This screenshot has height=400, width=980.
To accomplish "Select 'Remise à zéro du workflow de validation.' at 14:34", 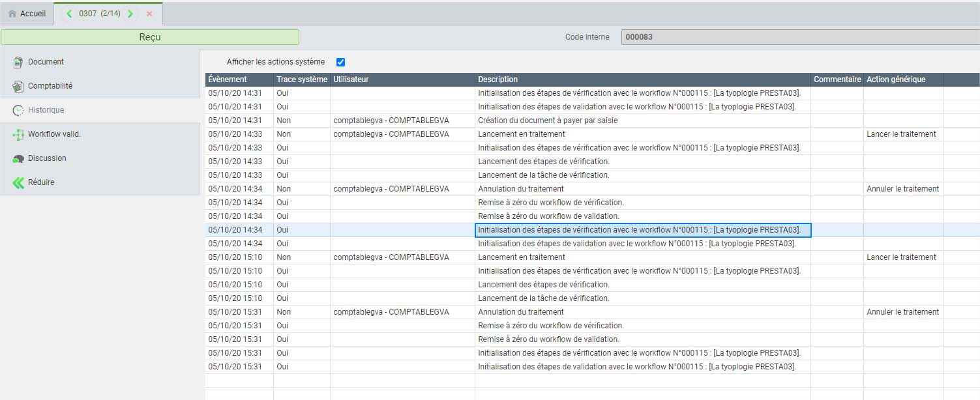I will tap(548, 216).
